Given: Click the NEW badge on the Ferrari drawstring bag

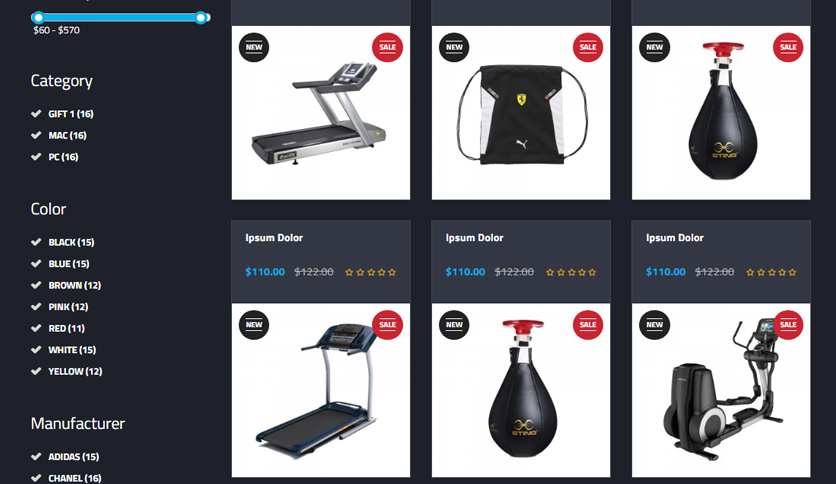Looking at the screenshot, I should (454, 47).
